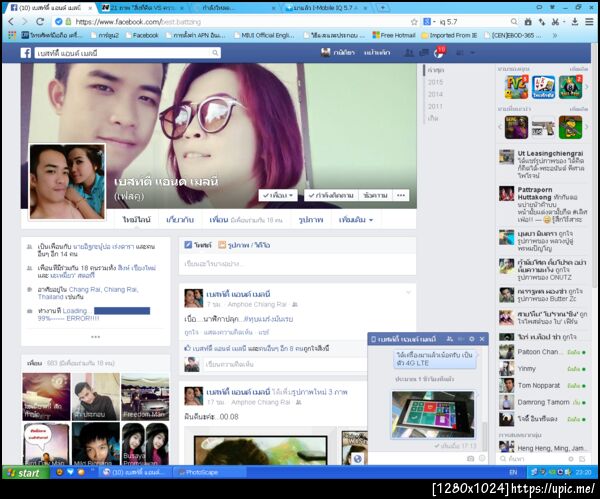The height and width of the screenshot is (499, 600).
Task: Open the Friends tab on profile
Action: click(x=246, y=220)
